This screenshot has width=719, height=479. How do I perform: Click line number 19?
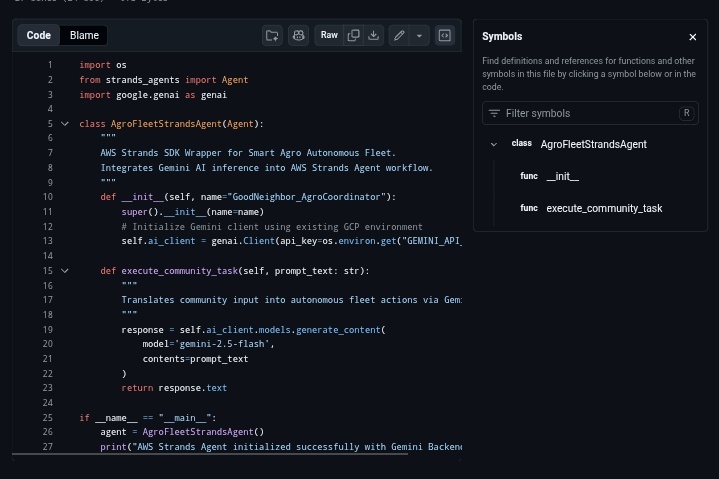(x=48, y=330)
